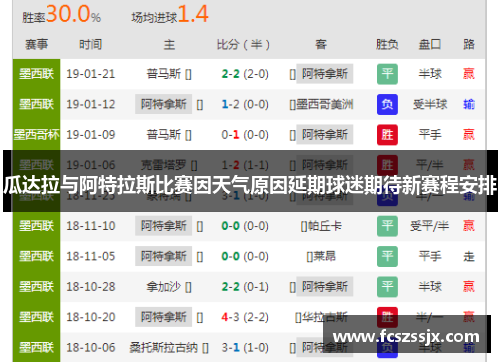Click the 2-2 (2-0) score on 19-01-21

(x=245, y=74)
